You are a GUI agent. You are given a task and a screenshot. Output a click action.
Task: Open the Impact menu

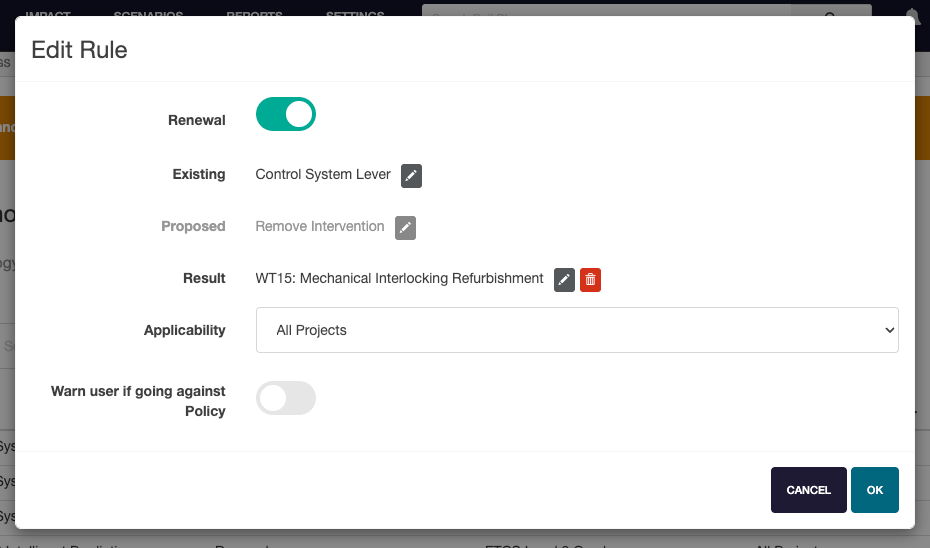coord(48,14)
